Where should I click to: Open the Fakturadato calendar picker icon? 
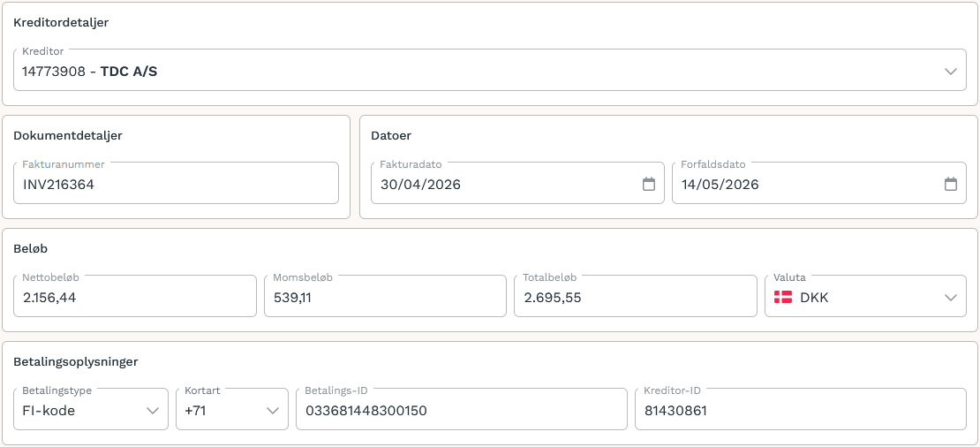(x=649, y=184)
